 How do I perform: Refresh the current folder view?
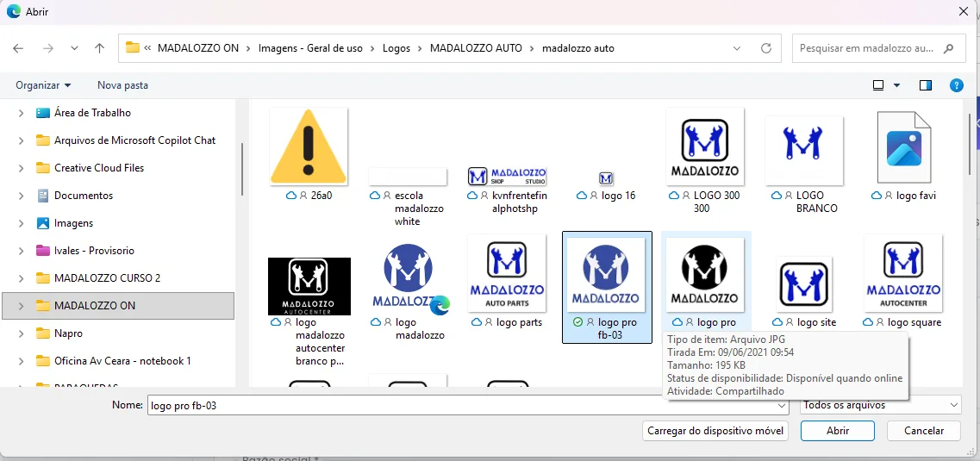click(x=765, y=48)
